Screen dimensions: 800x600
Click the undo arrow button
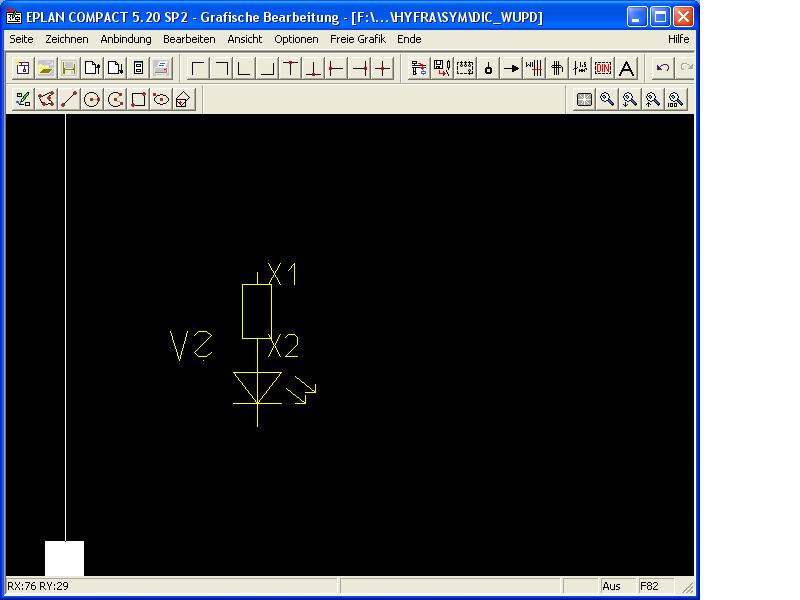(663, 68)
